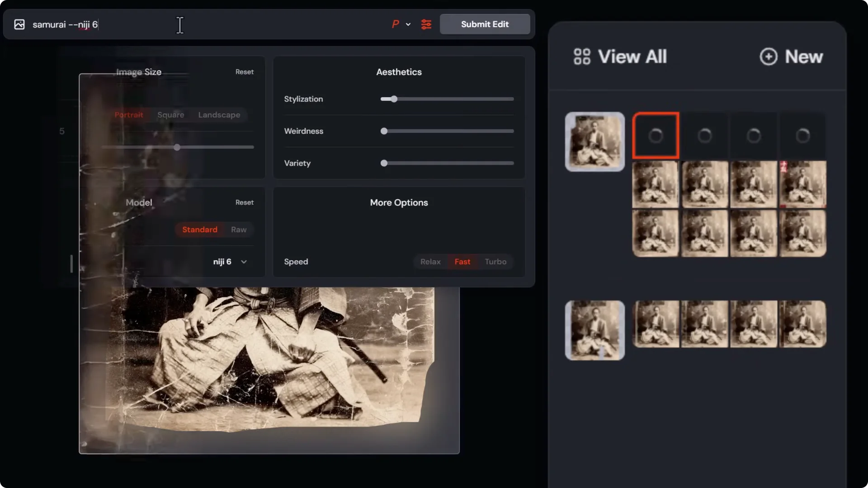Click the Submit Edit button
The width and height of the screenshot is (868, 488).
485,24
